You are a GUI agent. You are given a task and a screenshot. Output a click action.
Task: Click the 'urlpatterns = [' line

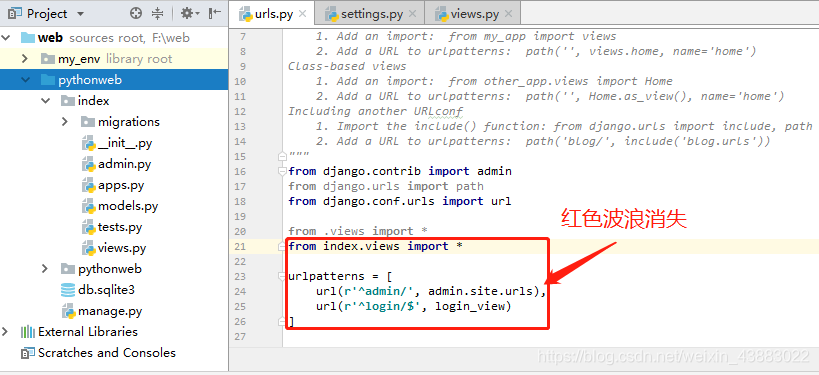click(x=340, y=276)
